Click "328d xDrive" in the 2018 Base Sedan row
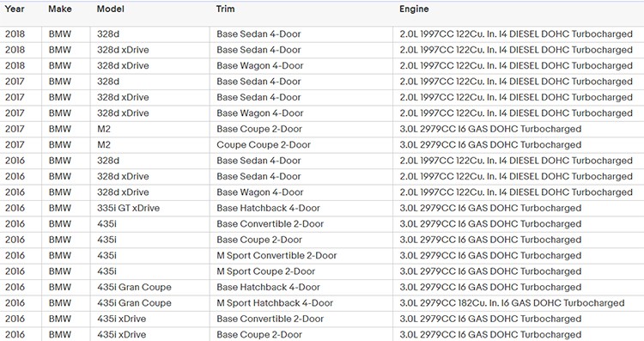Image resolution: width=644 pixels, height=341 pixels. click(x=123, y=50)
